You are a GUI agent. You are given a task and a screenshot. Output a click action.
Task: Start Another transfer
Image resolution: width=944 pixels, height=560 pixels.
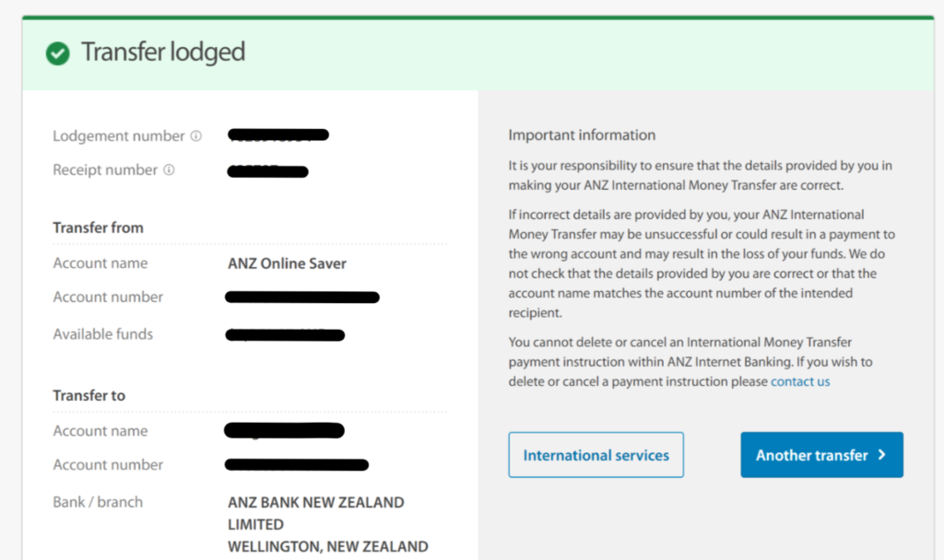click(x=811, y=455)
